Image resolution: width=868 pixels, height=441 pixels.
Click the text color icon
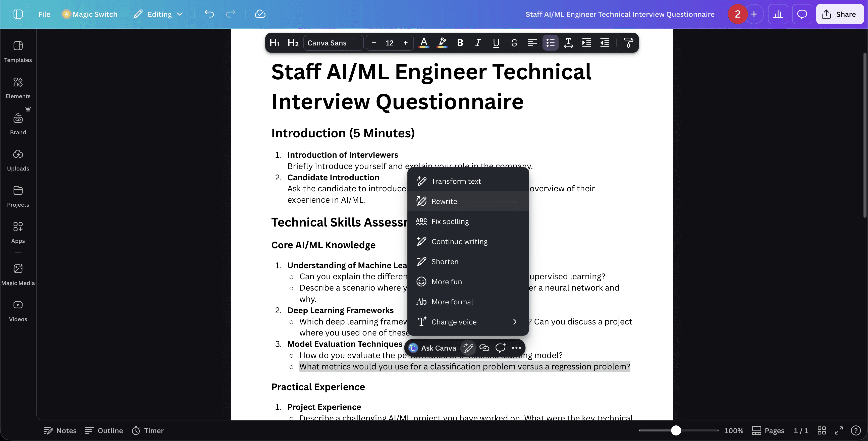pos(424,43)
